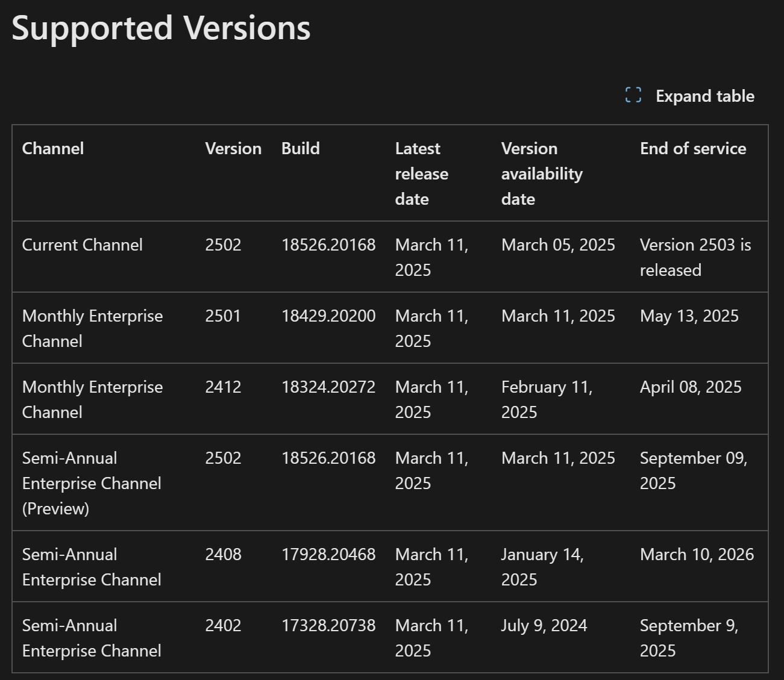
Task: Click the April 08, 2025 end date
Action: (x=690, y=387)
